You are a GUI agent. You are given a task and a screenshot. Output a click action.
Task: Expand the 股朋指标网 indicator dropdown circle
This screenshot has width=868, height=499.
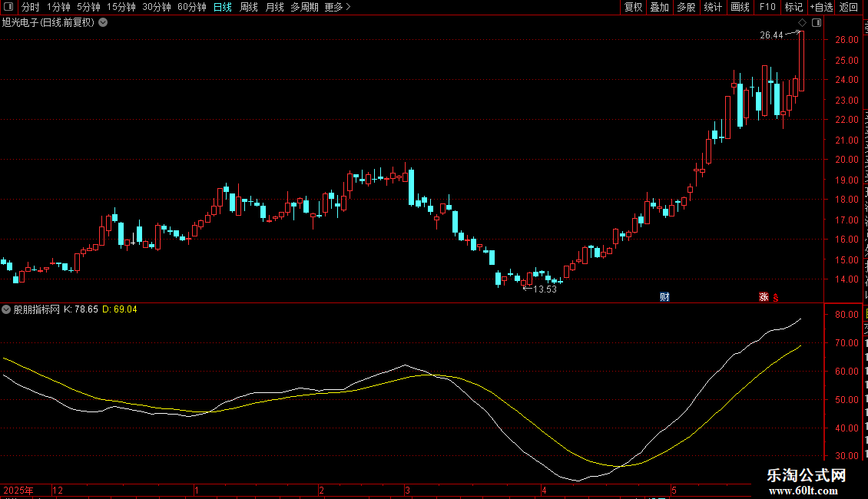click(6, 309)
